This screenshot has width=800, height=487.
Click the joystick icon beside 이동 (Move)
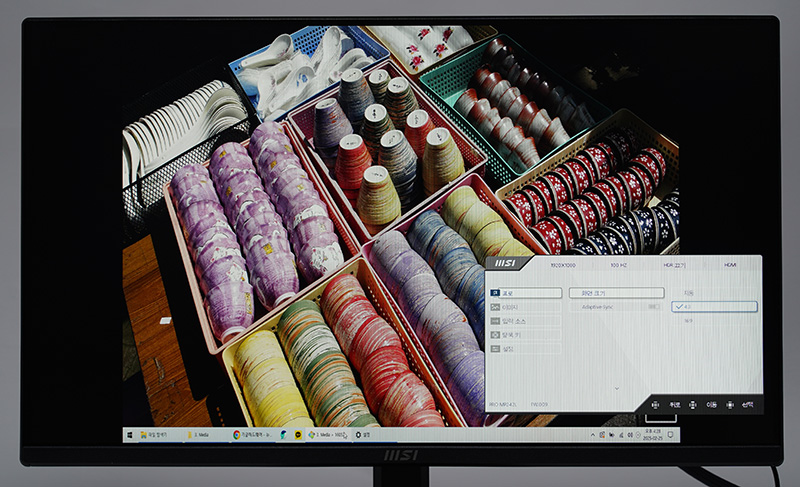[x=692, y=405]
